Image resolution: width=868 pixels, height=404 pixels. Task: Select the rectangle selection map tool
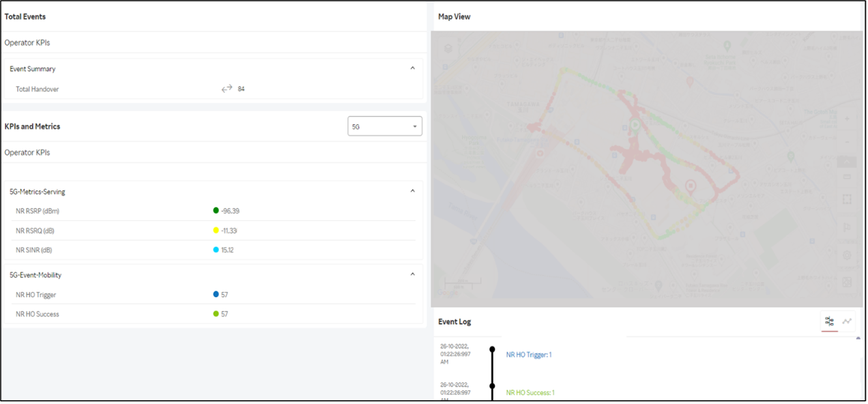(847, 199)
